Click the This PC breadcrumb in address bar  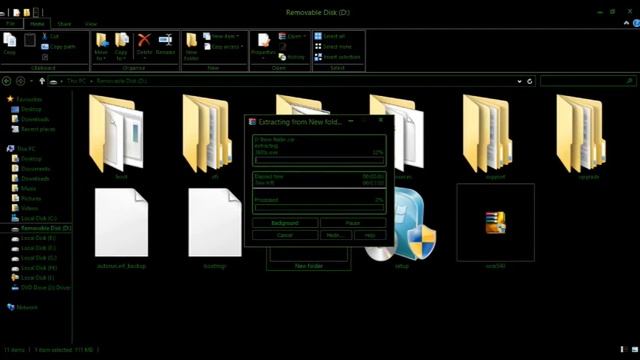pyautogui.click(x=76, y=81)
